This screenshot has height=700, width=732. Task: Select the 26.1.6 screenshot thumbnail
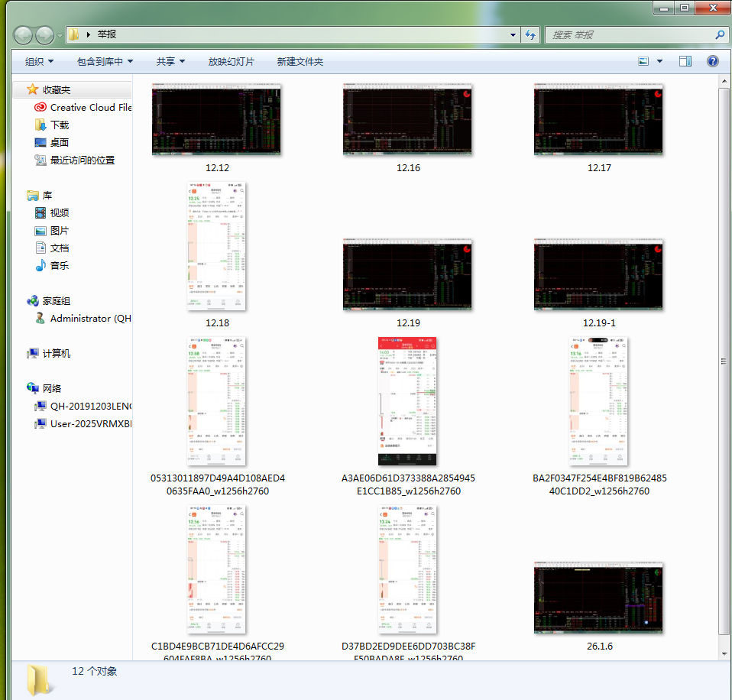598,598
